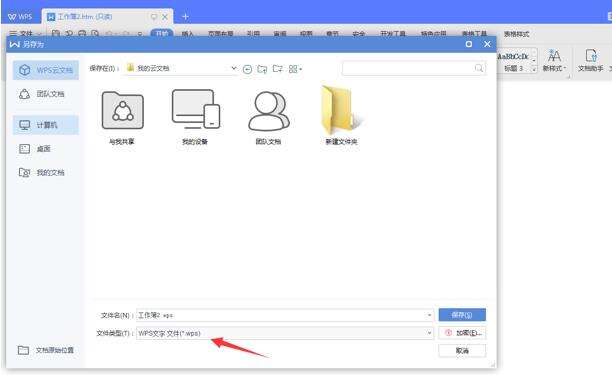Select 团队文档 in the left sidebar

(x=46, y=94)
